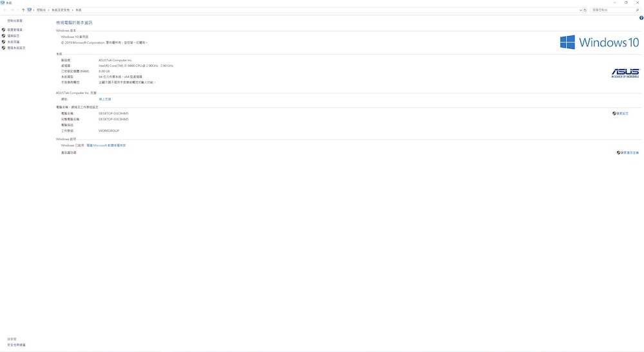Select the pen and touch description text
The width and height of the screenshot is (644, 352).
click(128, 82)
